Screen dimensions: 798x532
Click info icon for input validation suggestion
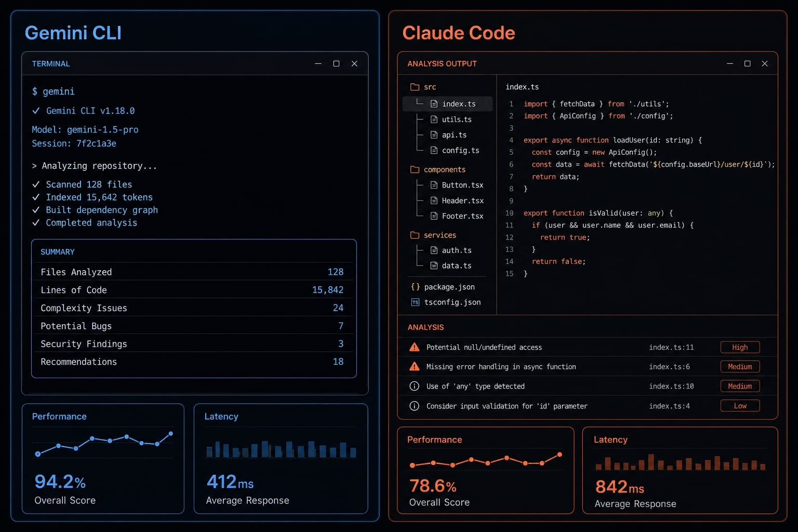414,406
